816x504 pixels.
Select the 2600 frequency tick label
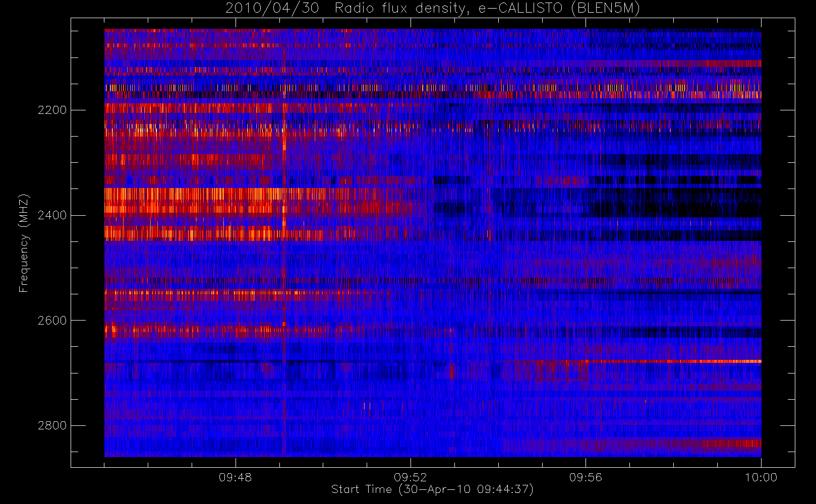point(52,321)
